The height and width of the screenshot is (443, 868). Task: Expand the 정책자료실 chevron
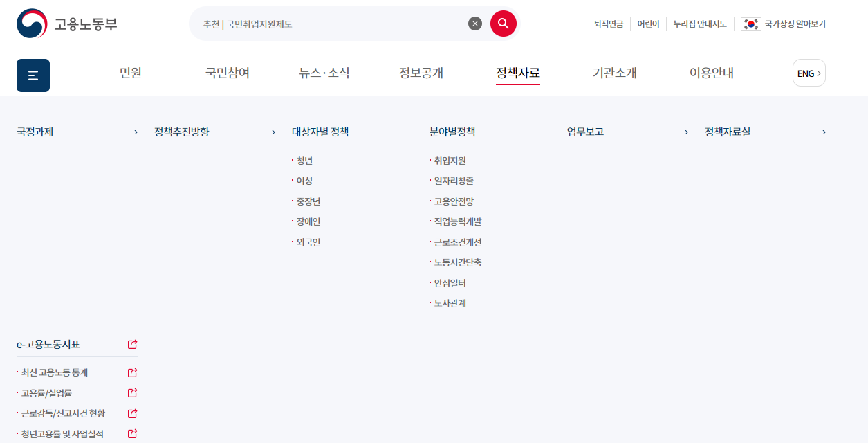tap(824, 132)
